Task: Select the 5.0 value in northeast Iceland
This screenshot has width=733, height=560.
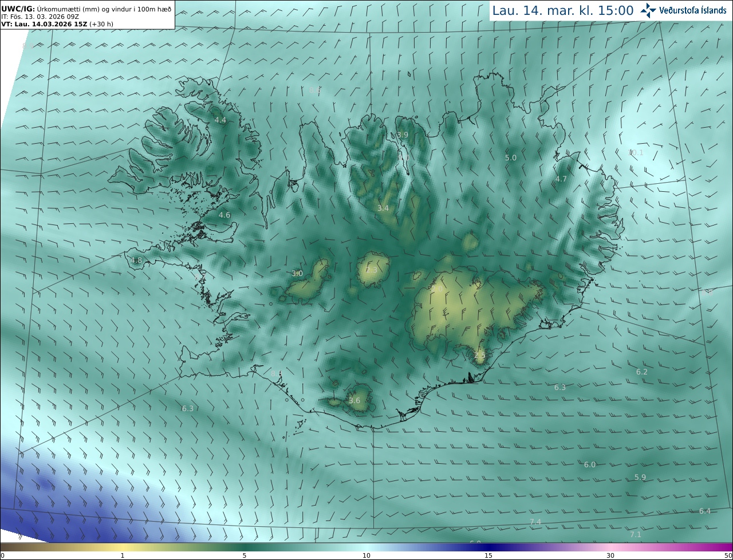Action: (x=510, y=157)
